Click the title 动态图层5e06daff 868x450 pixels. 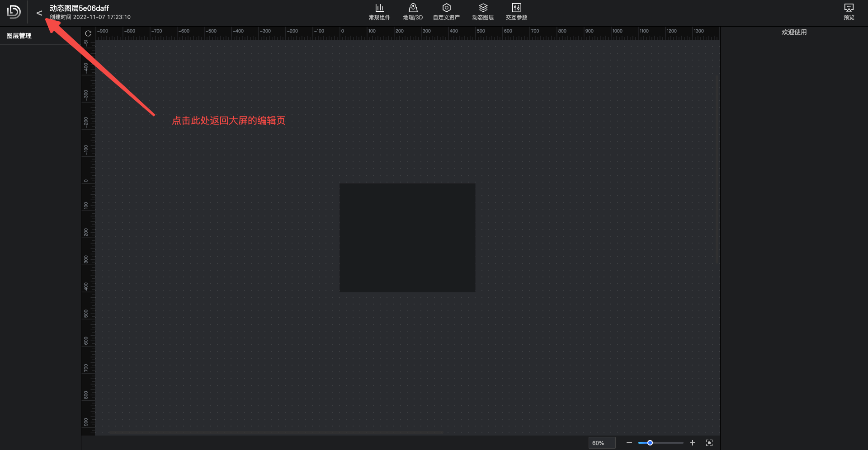point(79,8)
